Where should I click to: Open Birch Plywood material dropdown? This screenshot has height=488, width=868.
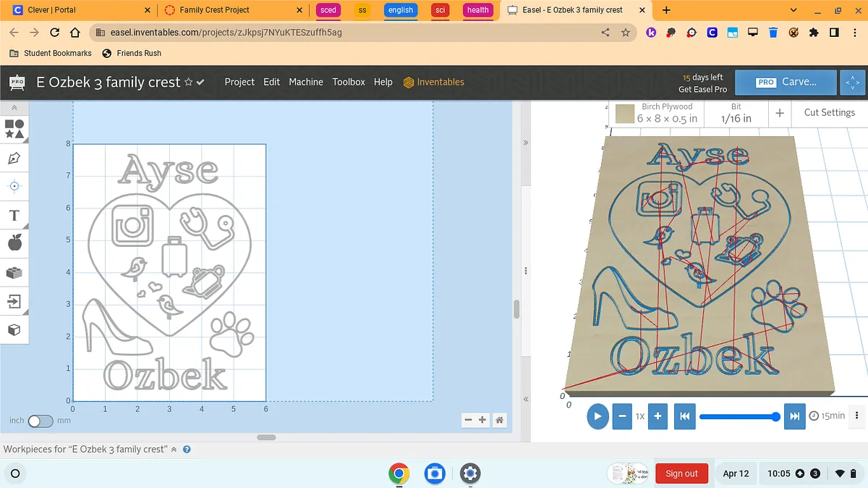[657, 113]
